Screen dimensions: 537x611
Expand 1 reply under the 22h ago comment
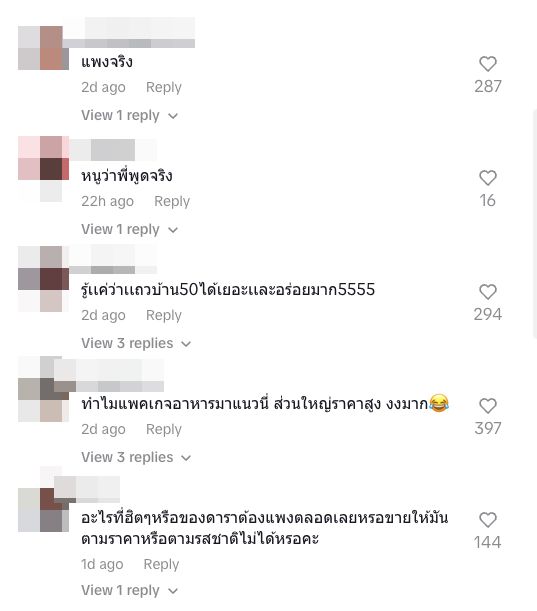(129, 230)
